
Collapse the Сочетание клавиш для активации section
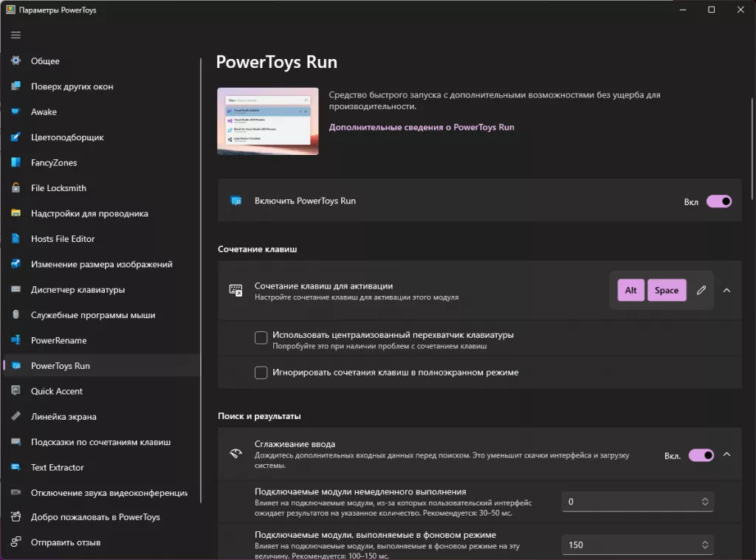[x=726, y=290]
